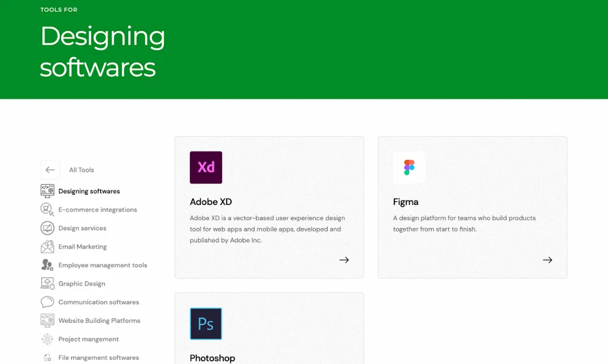Click the Employee management tools icon
The width and height of the screenshot is (608, 364).
pyautogui.click(x=47, y=265)
